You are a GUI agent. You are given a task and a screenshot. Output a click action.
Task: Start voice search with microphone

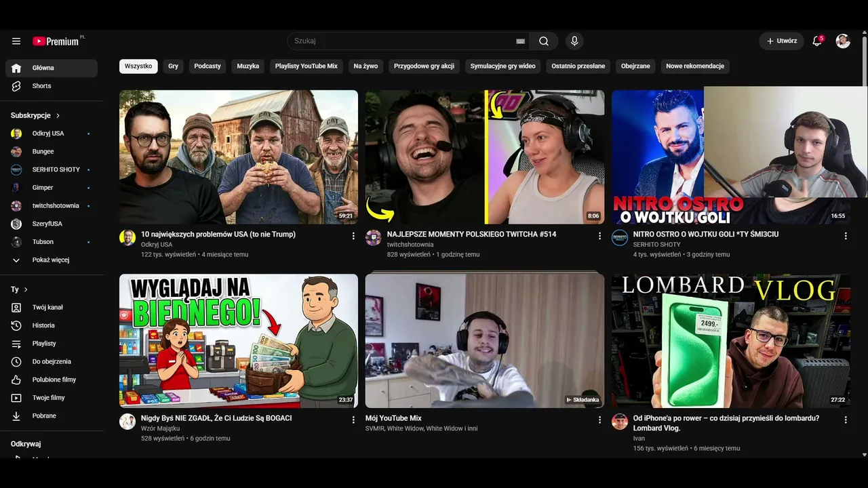pos(574,41)
